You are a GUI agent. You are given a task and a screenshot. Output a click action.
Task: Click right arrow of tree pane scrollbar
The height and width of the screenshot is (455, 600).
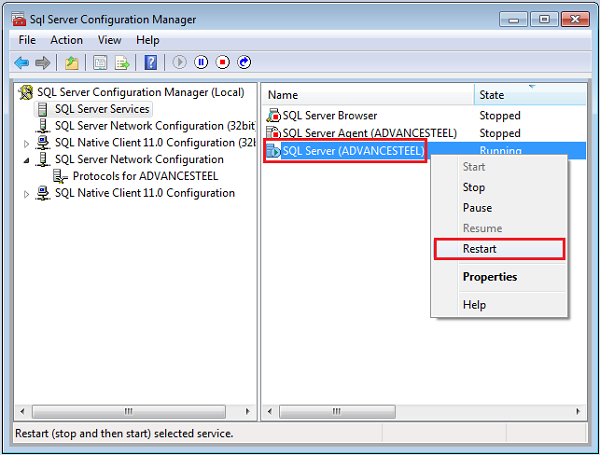coord(248,411)
